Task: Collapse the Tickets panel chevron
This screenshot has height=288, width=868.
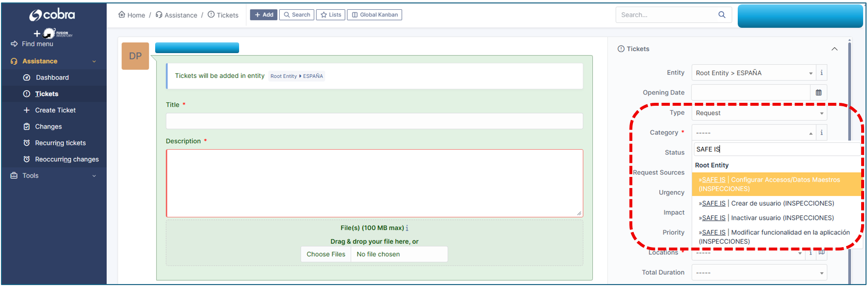Action: pyautogui.click(x=834, y=49)
